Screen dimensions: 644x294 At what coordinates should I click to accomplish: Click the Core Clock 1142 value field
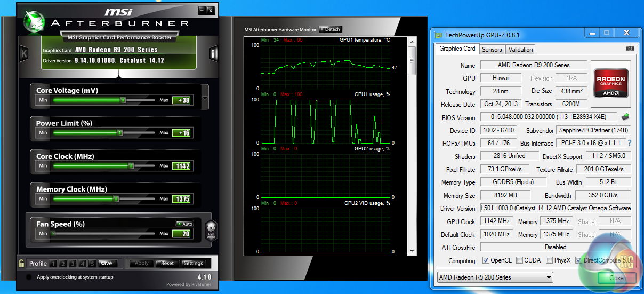point(181,166)
